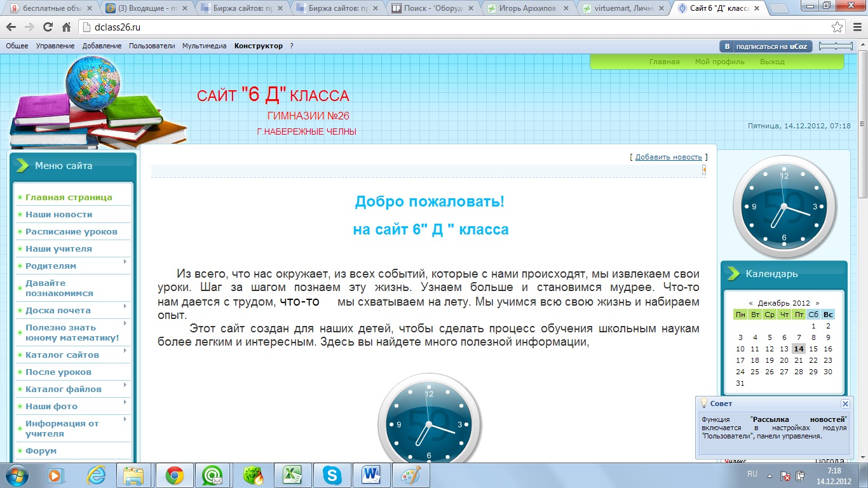Expand the Каталог файлов submenu arrow
The height and width of the screenshot is (488, 868).
[125, 384]
